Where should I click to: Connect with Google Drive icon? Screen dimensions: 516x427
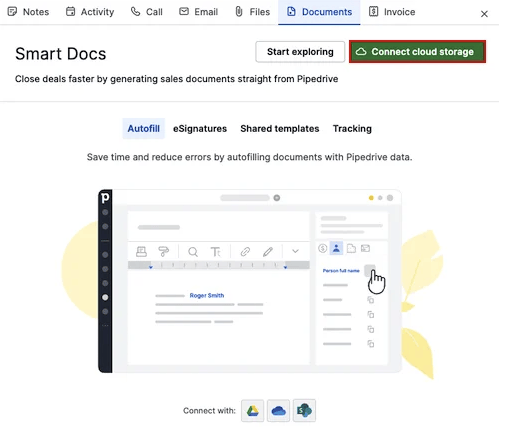click(x=252, y=411)
